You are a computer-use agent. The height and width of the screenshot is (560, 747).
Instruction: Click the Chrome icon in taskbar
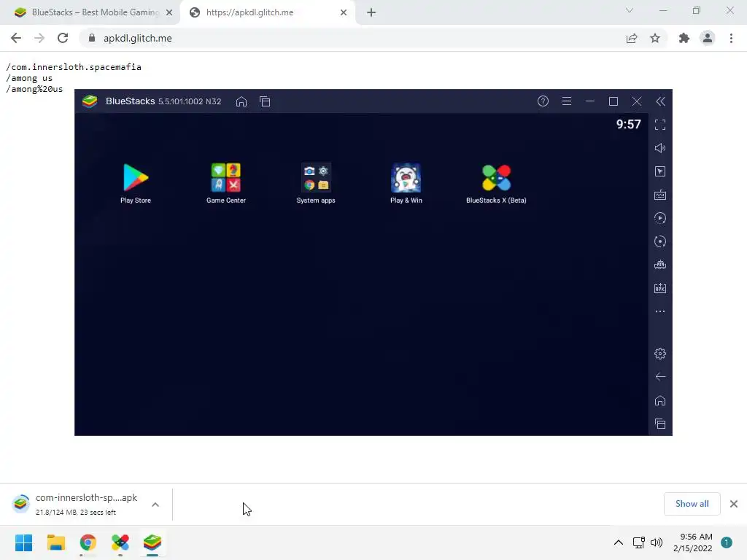pos(88,542)
